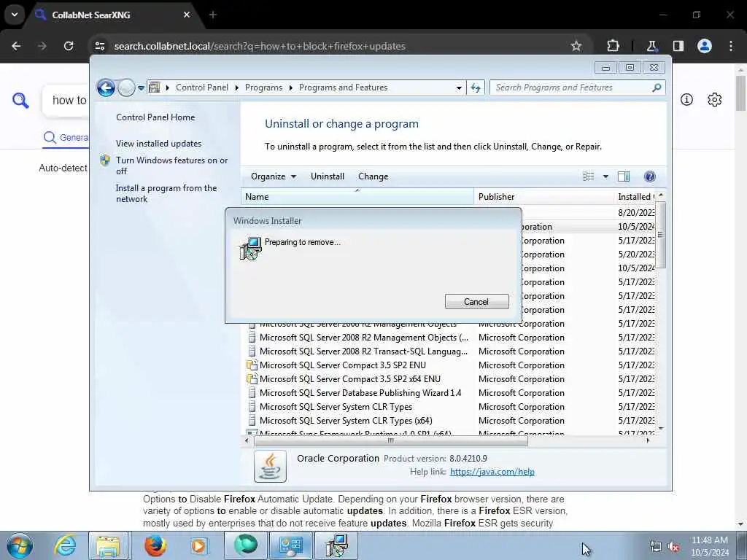747x560 pixels.
Task: Change view icon in Programs toolbar
Action: (x=589, y=176)
